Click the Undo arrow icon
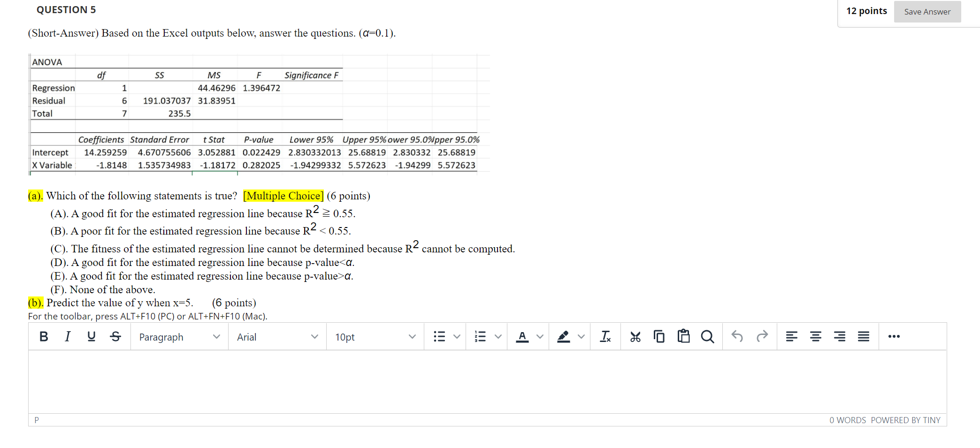The height and width of the screenshot is (448, 980). pyautogui.click(x=737, y=336)
